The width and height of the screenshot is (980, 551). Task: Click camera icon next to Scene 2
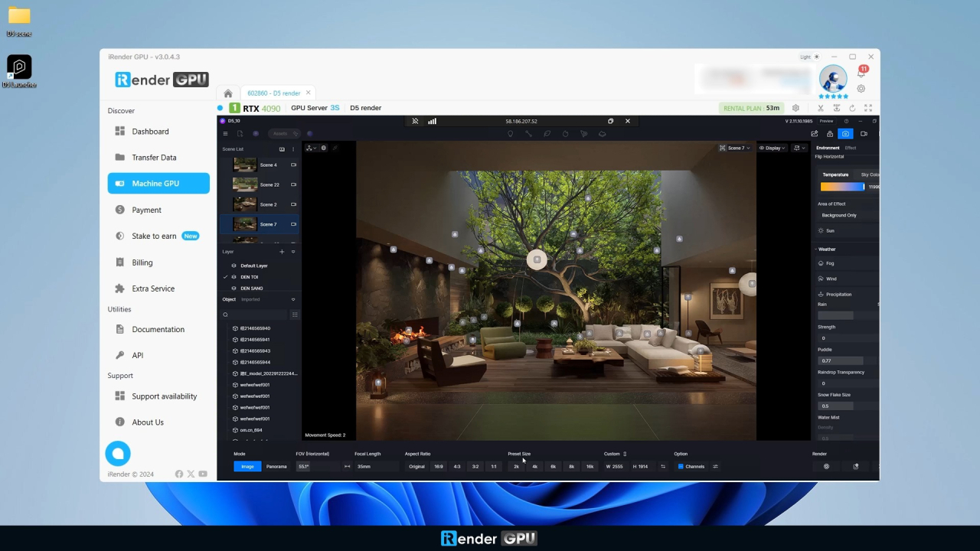pos(293,204)
